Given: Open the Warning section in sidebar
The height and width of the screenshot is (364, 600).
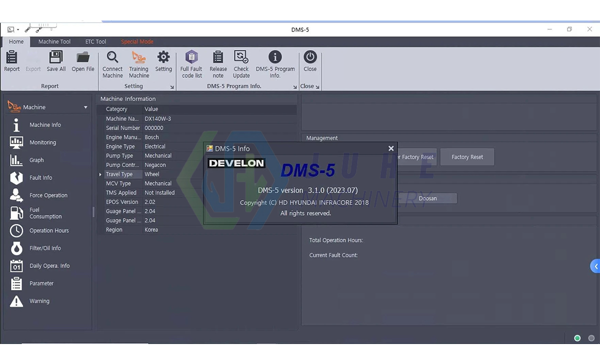Looking at the screenshot, I should 39,300.
